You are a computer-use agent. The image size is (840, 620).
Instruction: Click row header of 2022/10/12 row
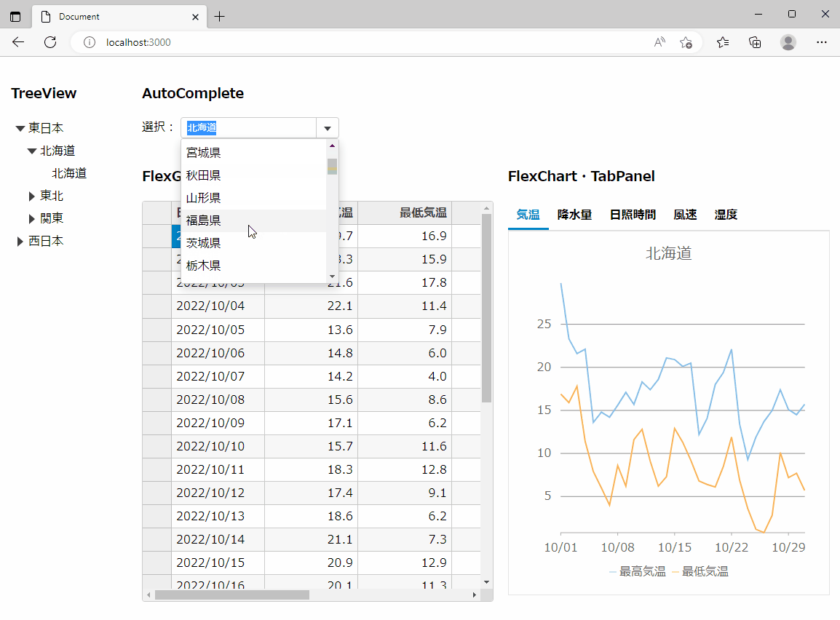tap(157, 493)
